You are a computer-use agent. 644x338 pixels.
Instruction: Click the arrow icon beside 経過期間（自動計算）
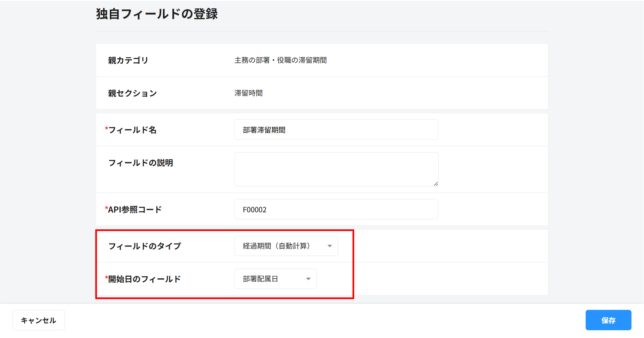coord(330,246)
